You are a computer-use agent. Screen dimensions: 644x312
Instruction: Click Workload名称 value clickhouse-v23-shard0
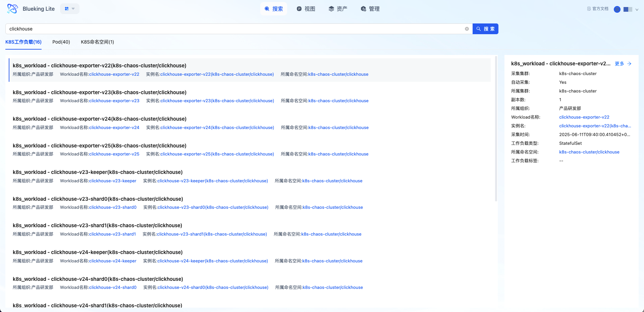click(x=113, y=207)
